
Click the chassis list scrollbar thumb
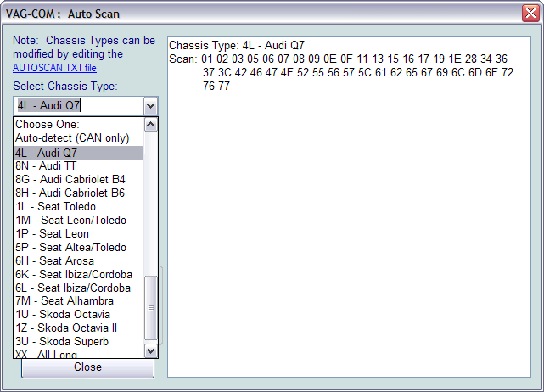point(151,307)
